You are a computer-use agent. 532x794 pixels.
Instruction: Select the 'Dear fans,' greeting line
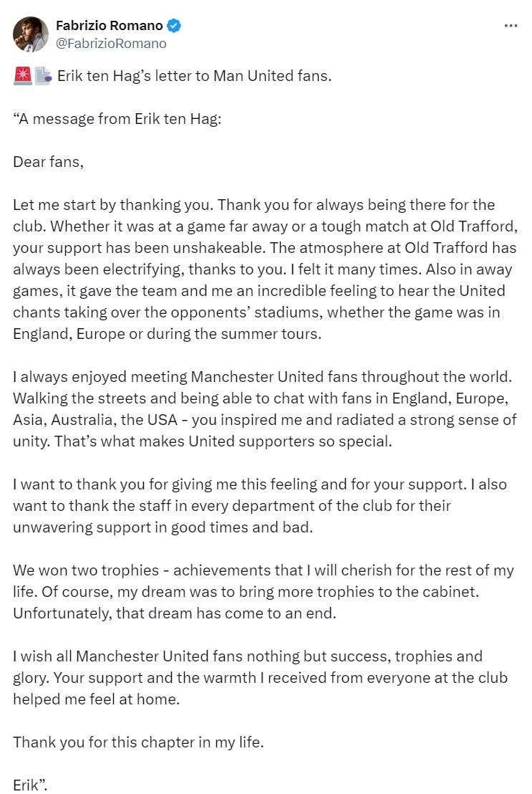coord(48,162)
